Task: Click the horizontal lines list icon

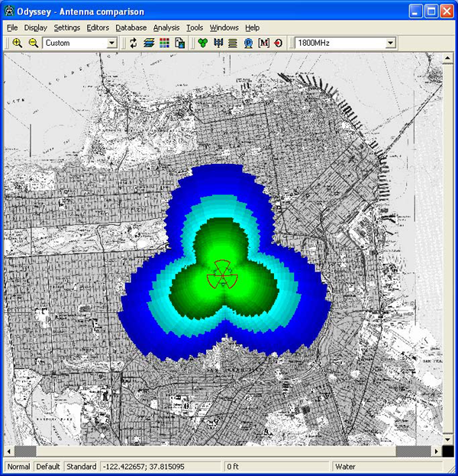Action: click(x=233, y=43)
